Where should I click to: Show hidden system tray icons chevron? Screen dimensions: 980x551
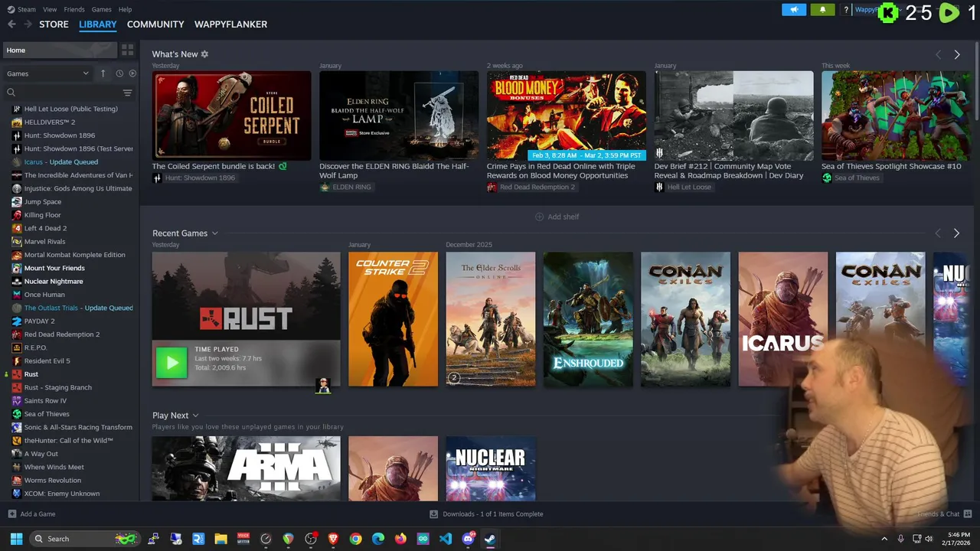click(x=884, y=539)
